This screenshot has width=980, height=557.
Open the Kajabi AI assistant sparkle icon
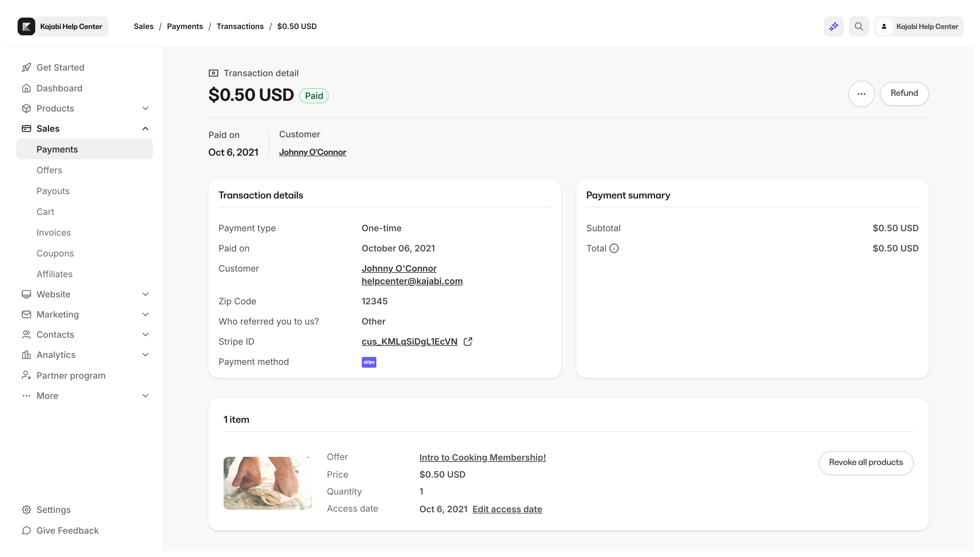[x=834, y=26]
